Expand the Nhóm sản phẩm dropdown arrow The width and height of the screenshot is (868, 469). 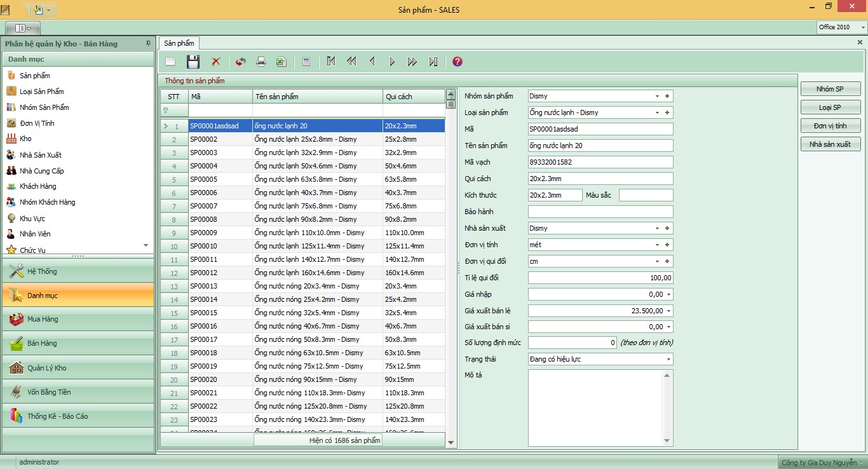(x=657, y=97)
